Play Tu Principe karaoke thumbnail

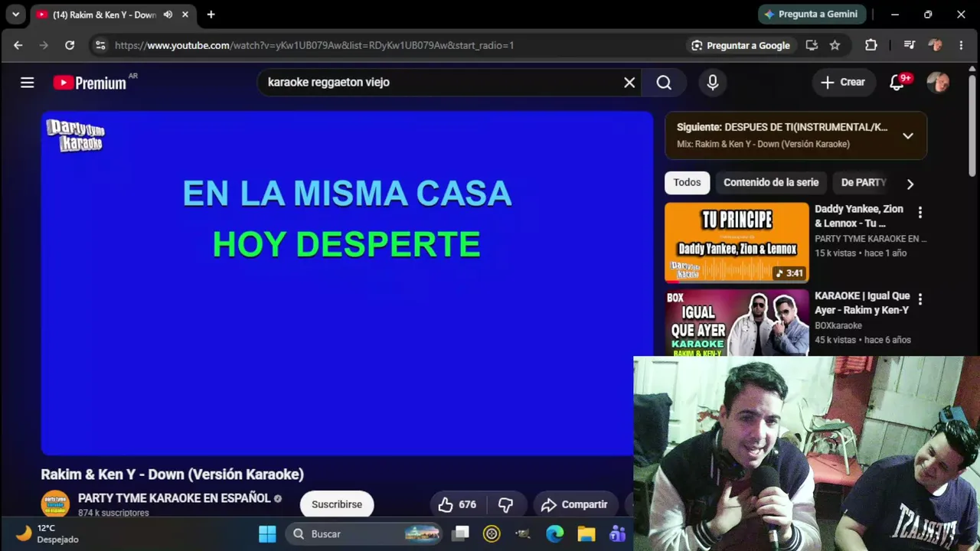tap(737, 243)
